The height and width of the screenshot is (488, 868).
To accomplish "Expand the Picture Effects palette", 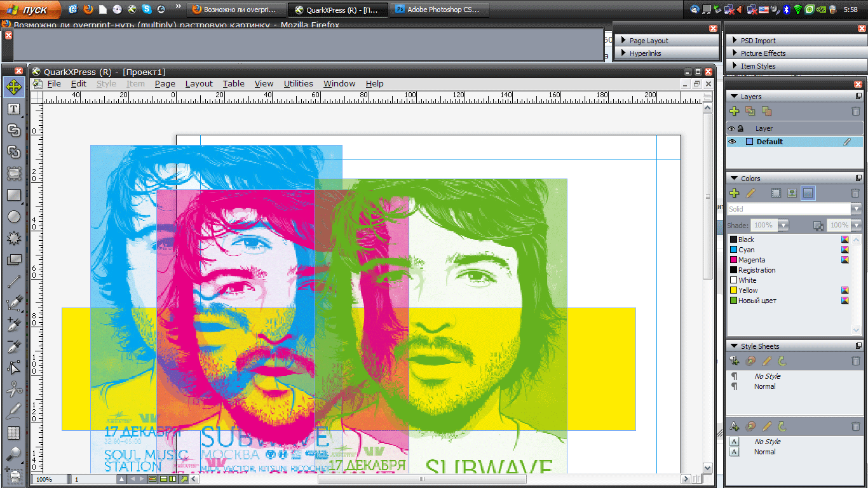I will (x=735, y=53).
